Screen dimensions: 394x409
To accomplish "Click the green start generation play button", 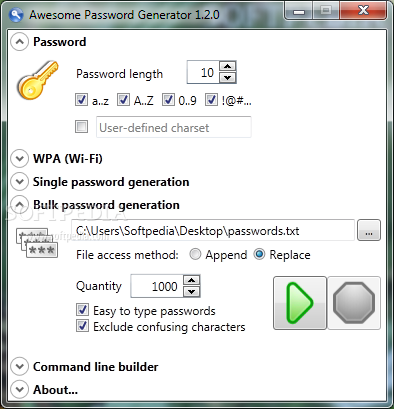I will pyautogui.click(x=300, y=303).
